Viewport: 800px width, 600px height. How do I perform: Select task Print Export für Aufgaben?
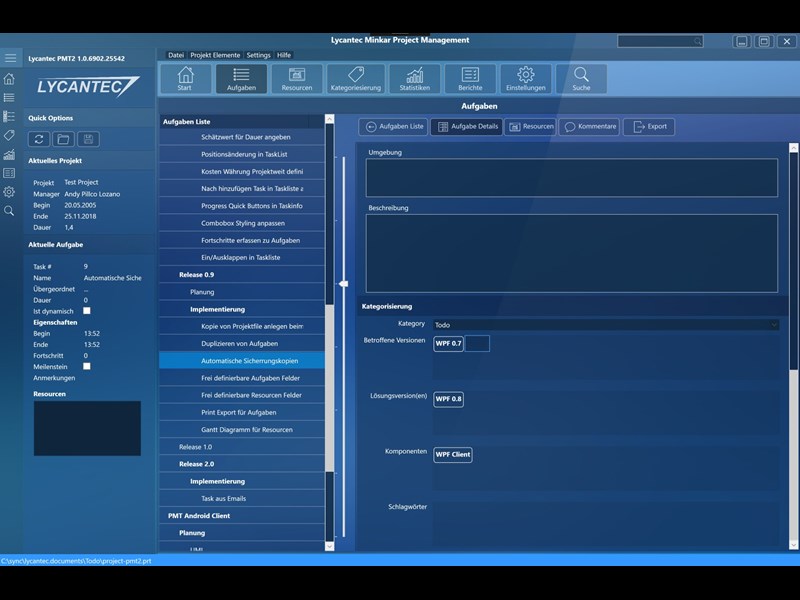[242, 412]
